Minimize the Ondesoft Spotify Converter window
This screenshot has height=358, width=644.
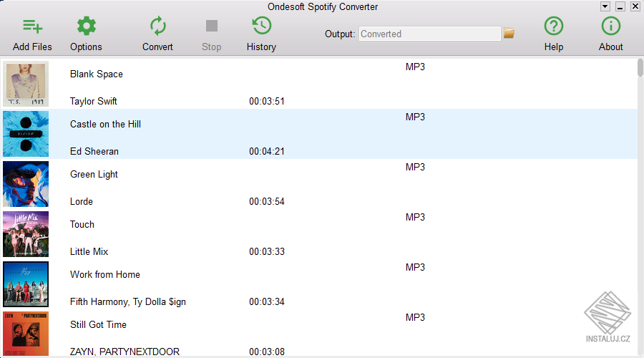620,6
